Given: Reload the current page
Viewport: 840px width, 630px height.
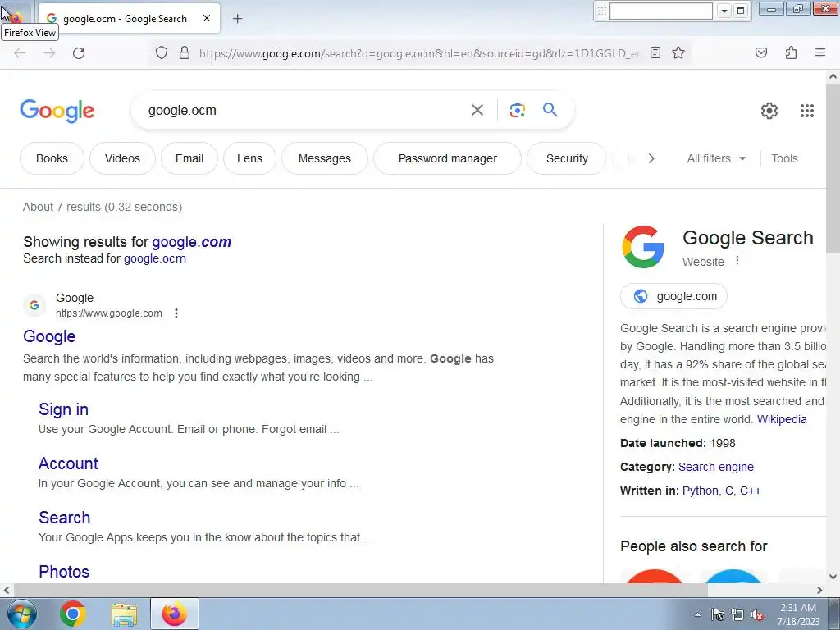Looking at the screenshot, I should click(79, 53).
